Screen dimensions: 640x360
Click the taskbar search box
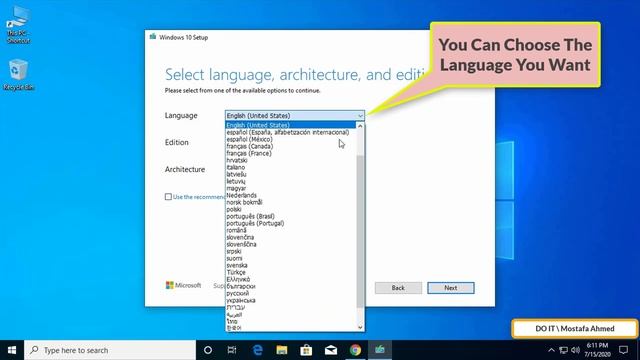pos(110,350)
